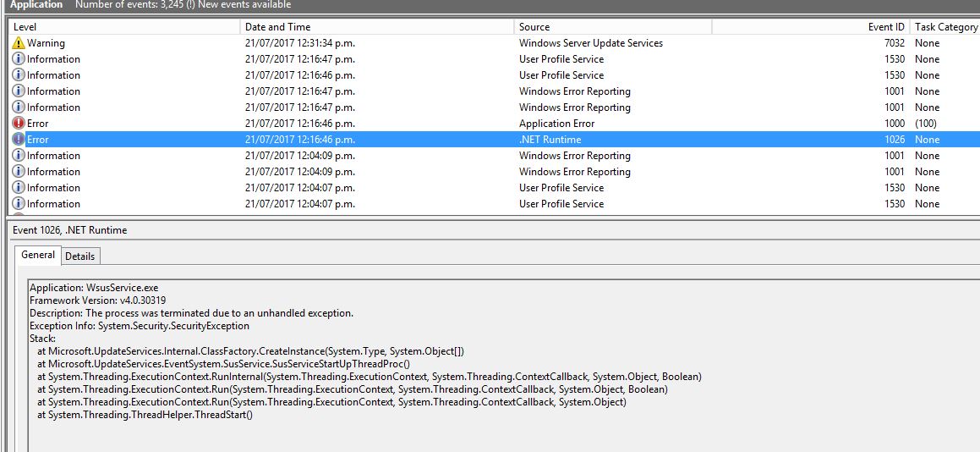Viewport: 980px width, 452px height.
Task: Sort by the Source column header
Action: point(613,27)
